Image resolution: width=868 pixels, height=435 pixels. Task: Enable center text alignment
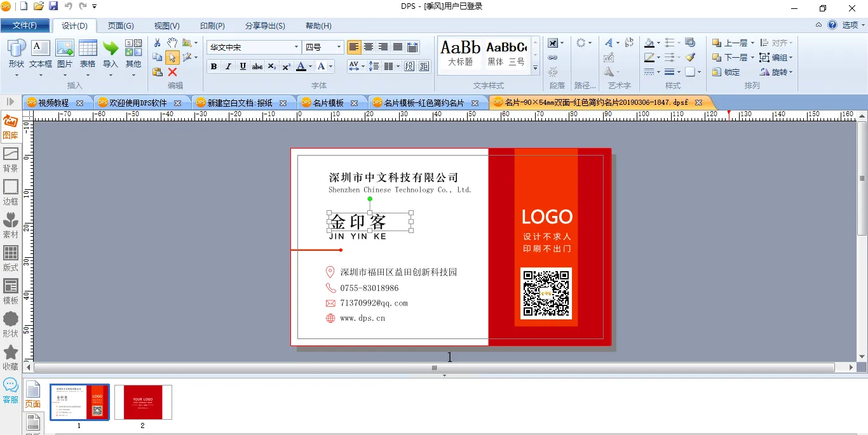[369, 47]
